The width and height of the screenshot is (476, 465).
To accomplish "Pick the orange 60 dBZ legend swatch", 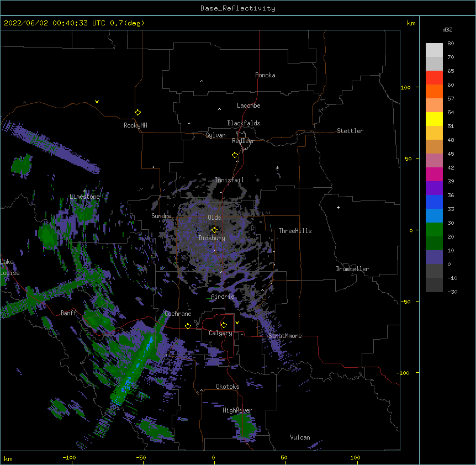I will click(x=434, y=91).
